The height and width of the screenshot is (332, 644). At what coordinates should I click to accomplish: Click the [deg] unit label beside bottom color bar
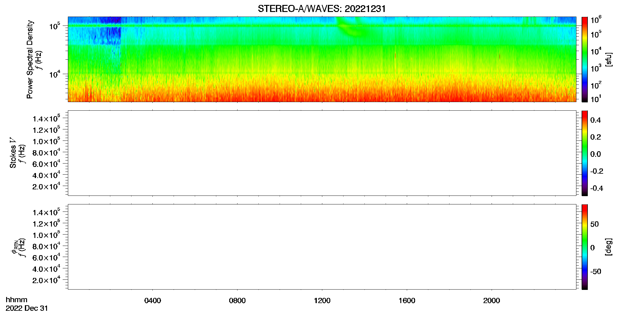tap(609, 247)
